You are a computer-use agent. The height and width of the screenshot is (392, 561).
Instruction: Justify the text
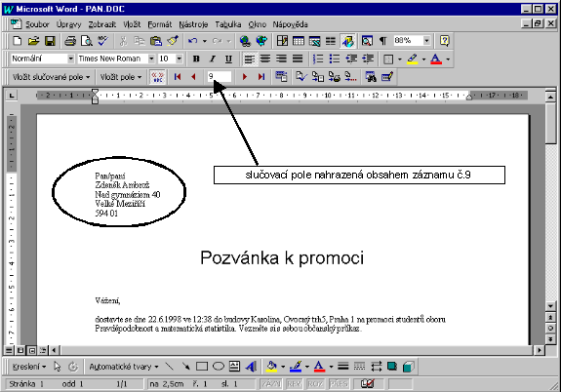tap(298, 59)
